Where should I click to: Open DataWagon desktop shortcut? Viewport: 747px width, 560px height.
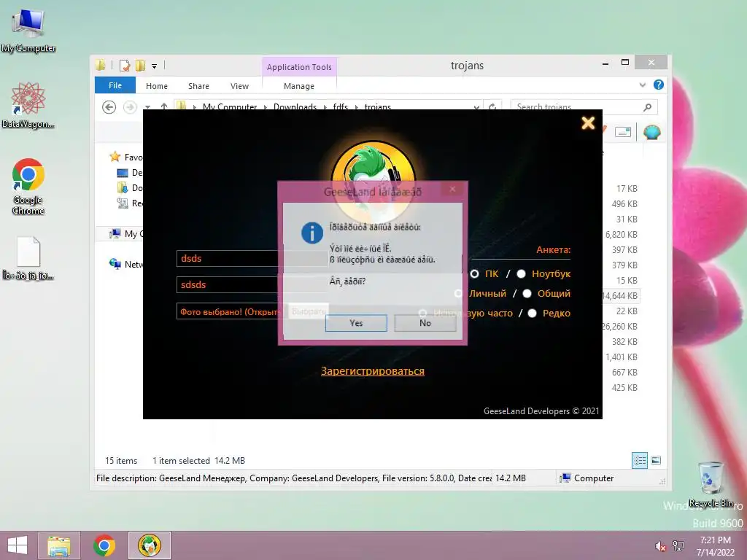[x=28, y=106]
